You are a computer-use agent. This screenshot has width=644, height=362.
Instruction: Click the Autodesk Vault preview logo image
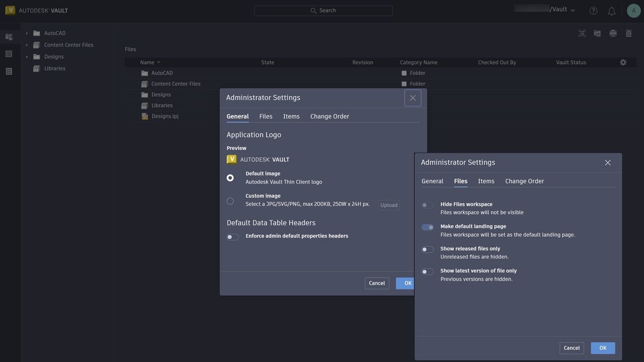click(258, 159)
